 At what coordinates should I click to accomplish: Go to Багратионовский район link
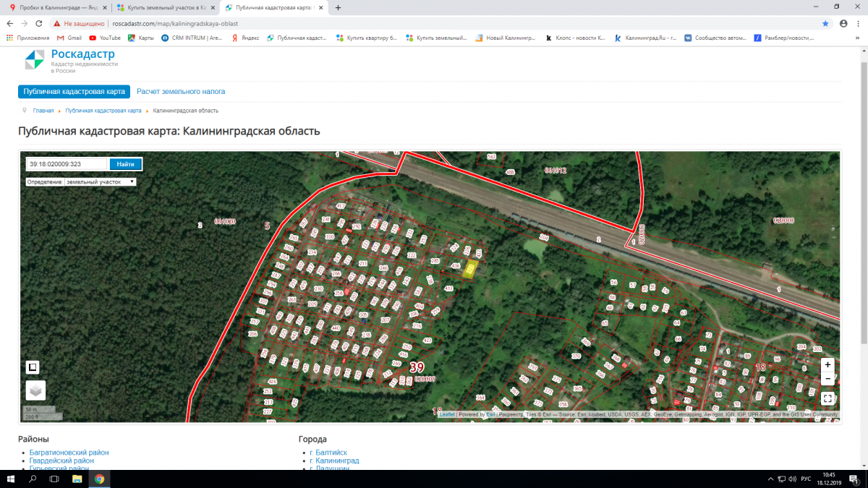pyautogui.click(x=69, y=453)
